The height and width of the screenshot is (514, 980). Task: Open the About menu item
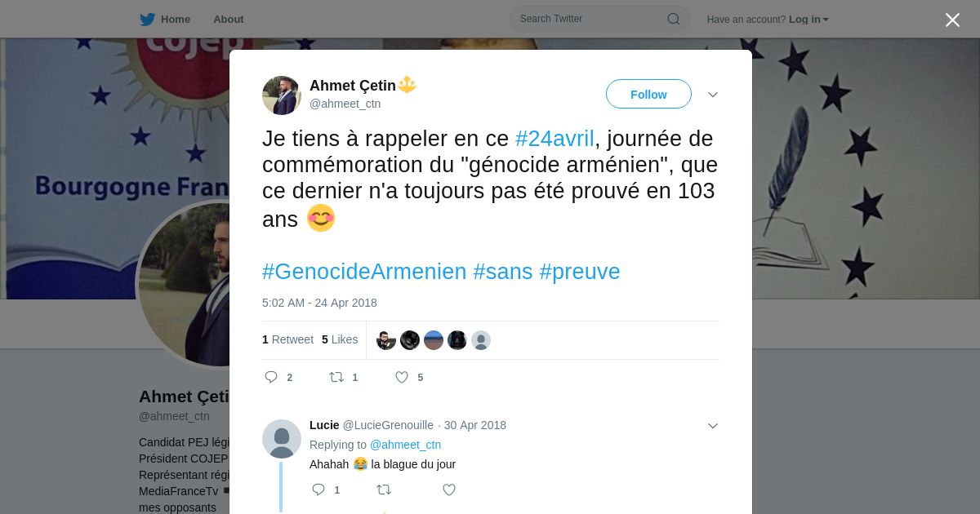click(228, 19)
